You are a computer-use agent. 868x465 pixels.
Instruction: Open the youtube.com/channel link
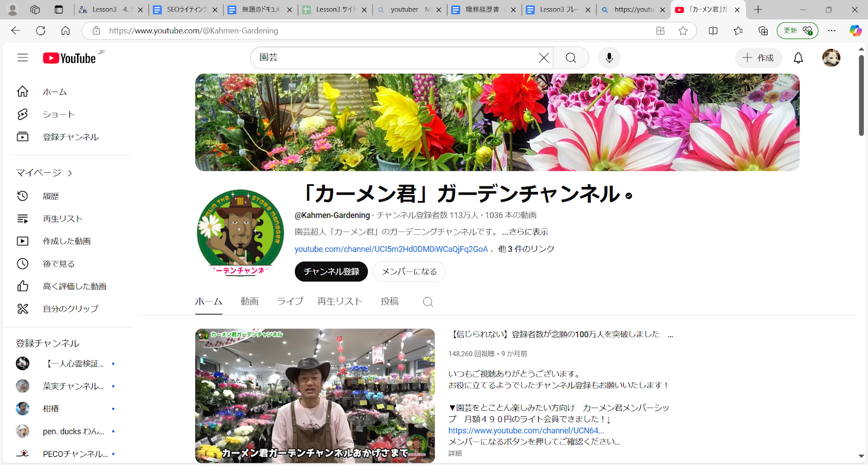tap(391, 249)
